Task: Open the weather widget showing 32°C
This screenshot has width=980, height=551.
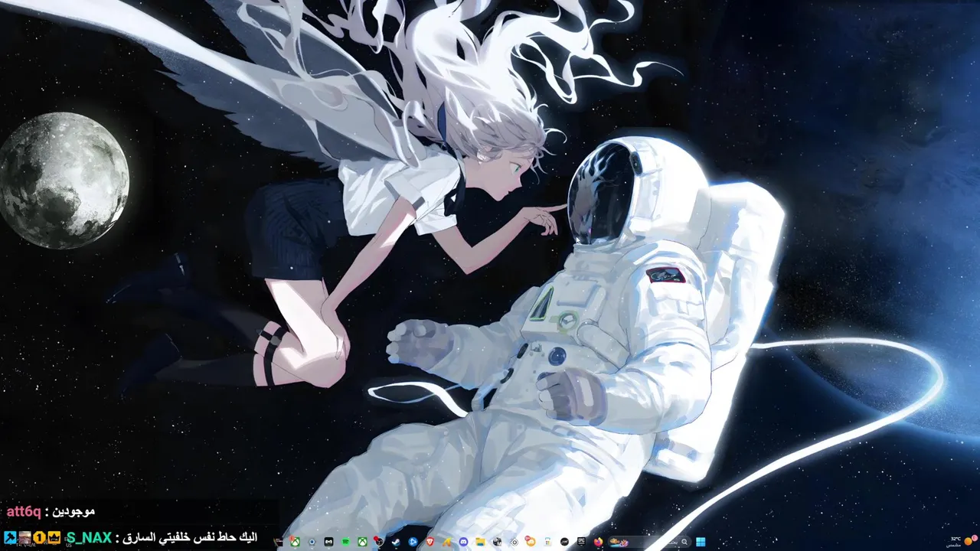Action: 962,541
